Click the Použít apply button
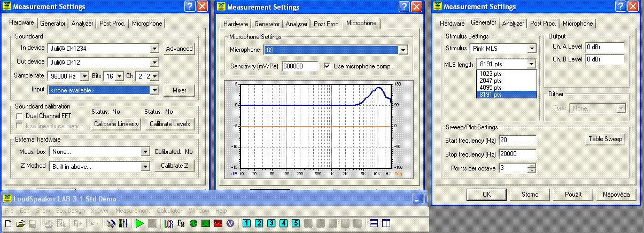The width and height of the screenshot is (644, 233). point(573,195)
